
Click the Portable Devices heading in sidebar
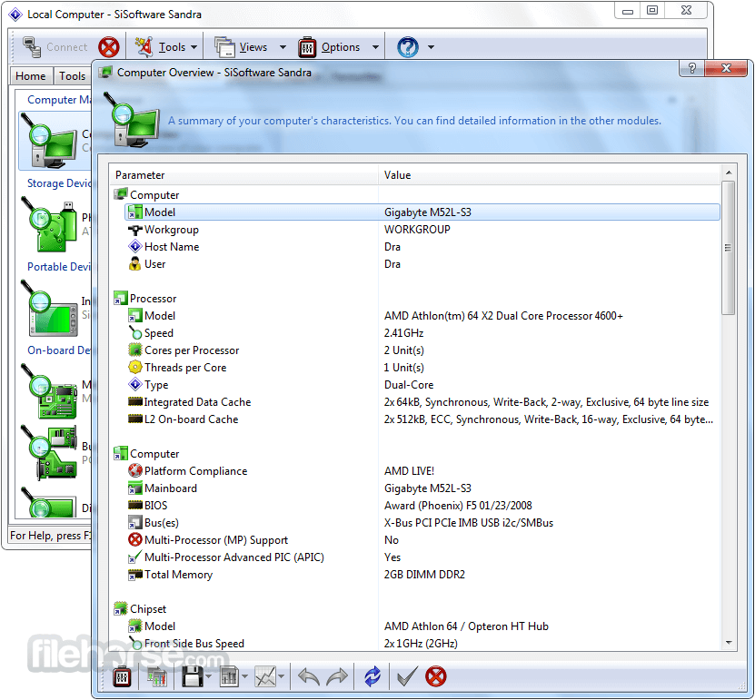(59, 267)
